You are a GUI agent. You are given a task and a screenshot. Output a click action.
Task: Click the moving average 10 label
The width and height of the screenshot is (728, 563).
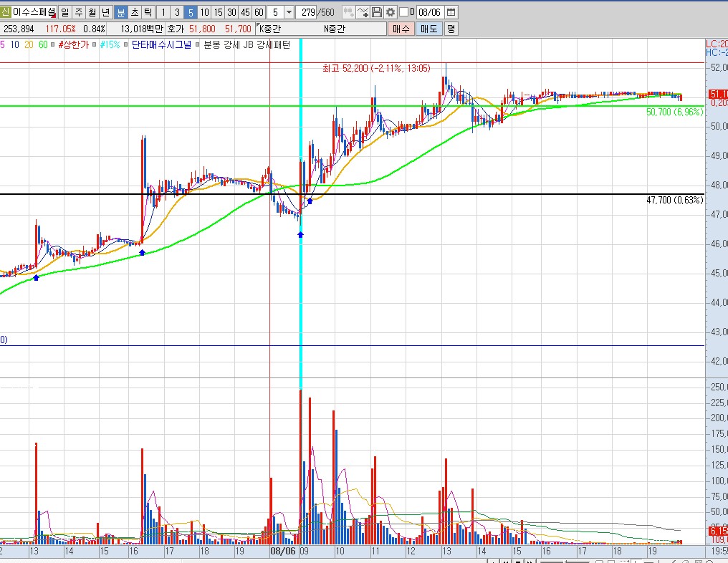click(x=15, y=44)
